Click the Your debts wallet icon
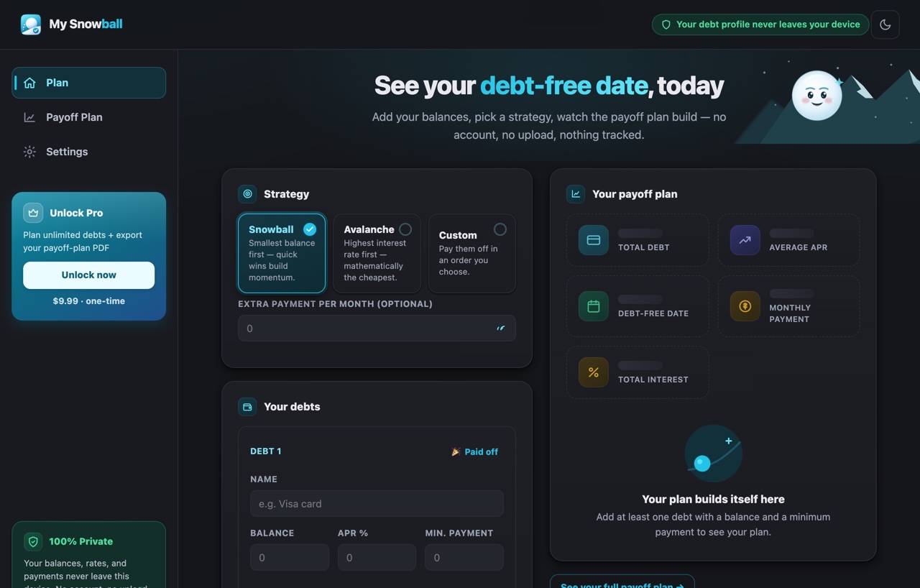The height and width of the screenshot is (588, 920). (x=247, y=407)
